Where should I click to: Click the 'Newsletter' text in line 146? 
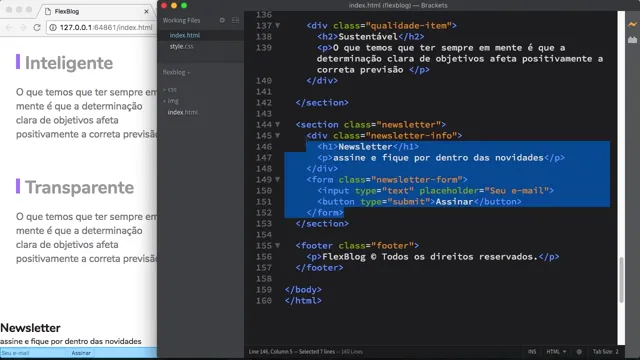pos(365,147)
